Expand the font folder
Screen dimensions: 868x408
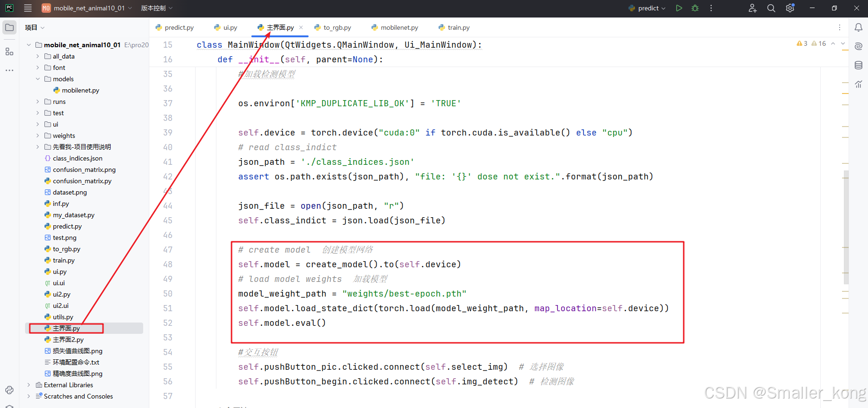coord(38,68)
